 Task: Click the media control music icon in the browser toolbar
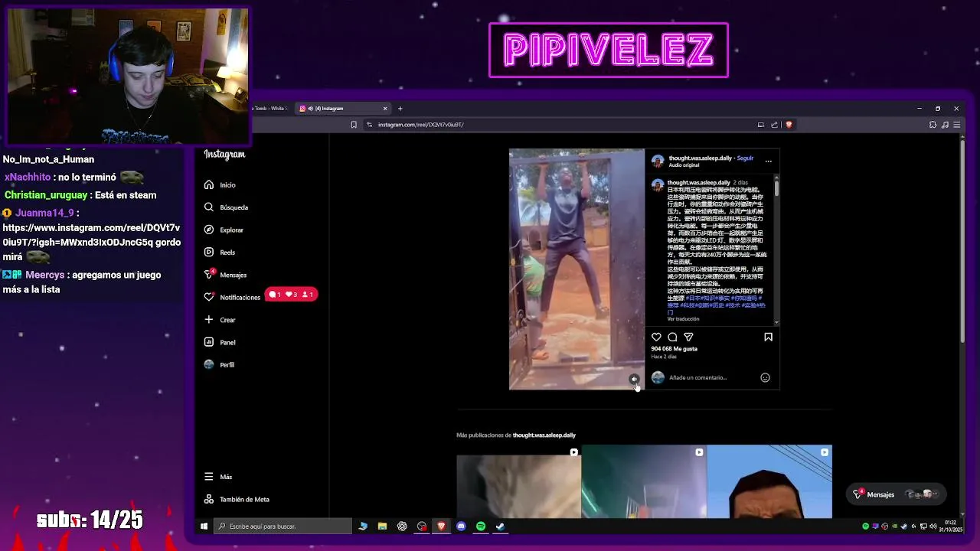click(946, 125)
